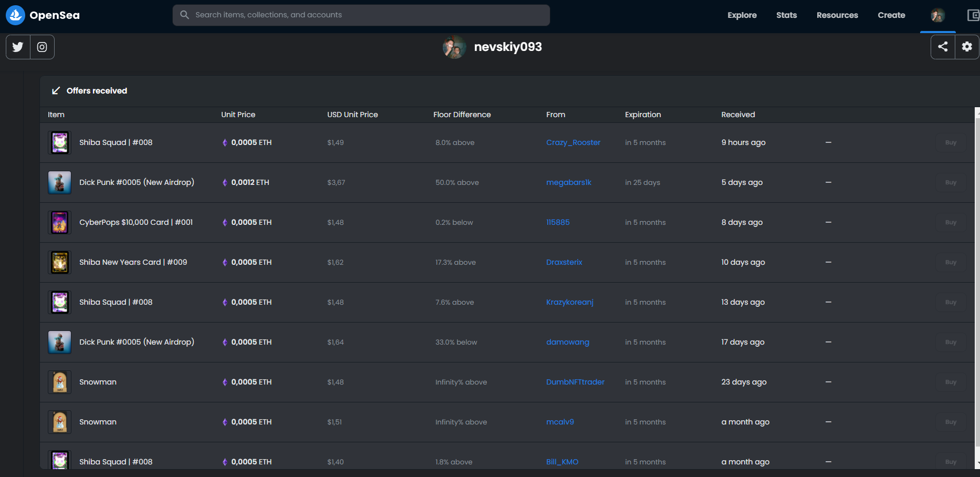Screen dimensions: 980x477
Task: Click Buy for the Krazykoreanj offer
Action: click(x=951, y=302)
